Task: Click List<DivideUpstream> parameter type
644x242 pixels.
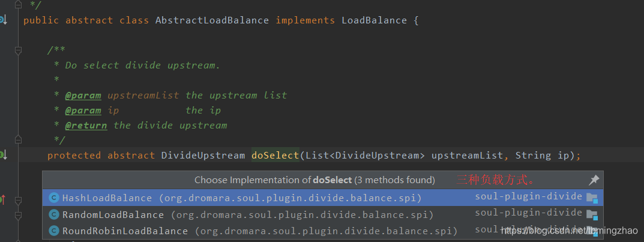Action: click(x=365, y=156)
